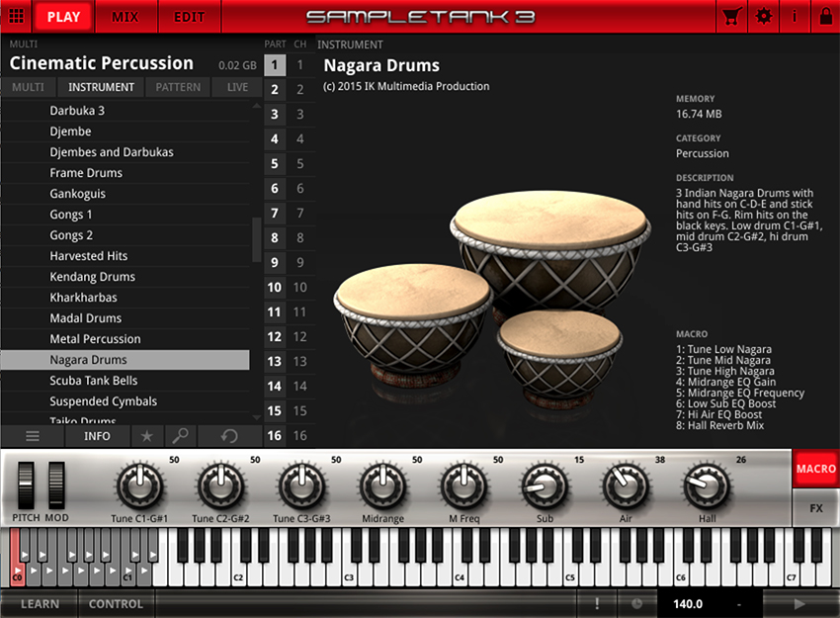The width and height of the screenshot is (840, 618).
Task: Toggle the LEARN mode button
Action: pyautogui.click(x=40, y=604)
